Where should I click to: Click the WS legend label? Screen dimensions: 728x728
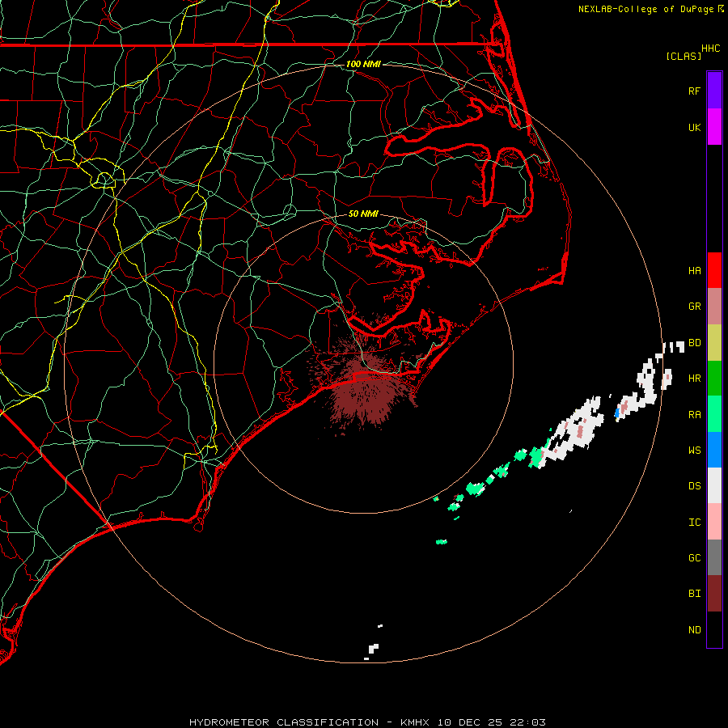[x=694, y=450]
